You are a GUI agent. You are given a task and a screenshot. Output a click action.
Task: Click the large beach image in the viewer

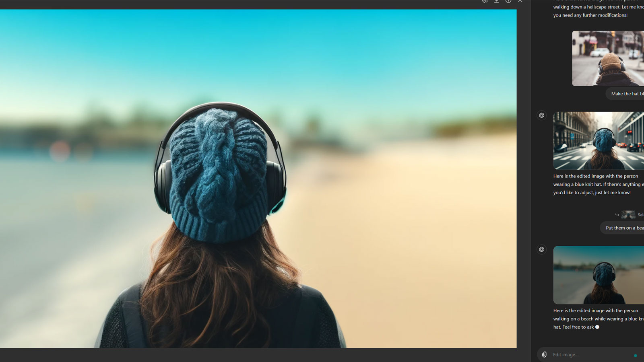click(258, 179)
